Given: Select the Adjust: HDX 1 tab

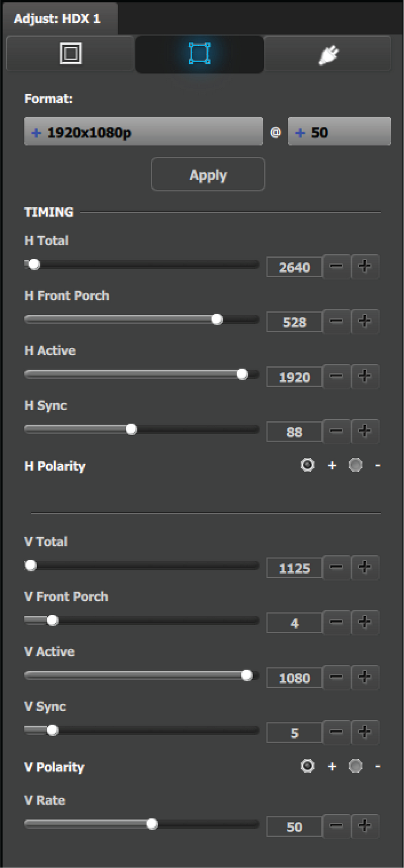Looking at the screenshot, I should pyautogui.click(x=58, y=18).
